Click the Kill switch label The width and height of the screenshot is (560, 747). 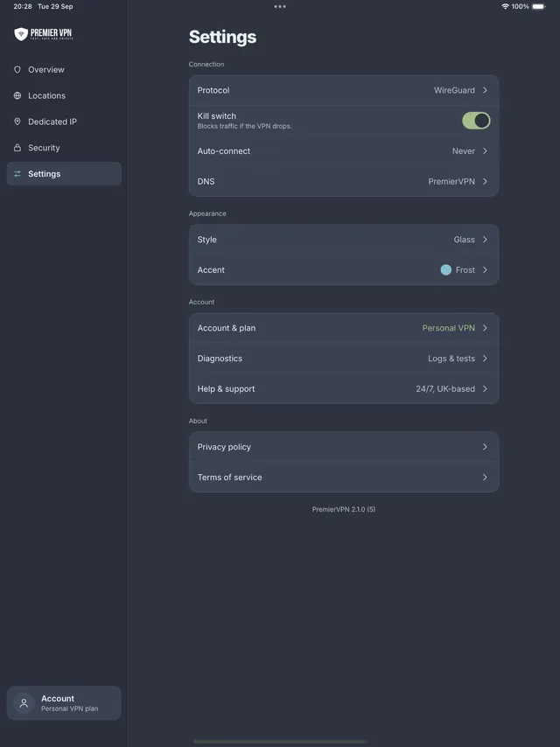tap(216, 115)
